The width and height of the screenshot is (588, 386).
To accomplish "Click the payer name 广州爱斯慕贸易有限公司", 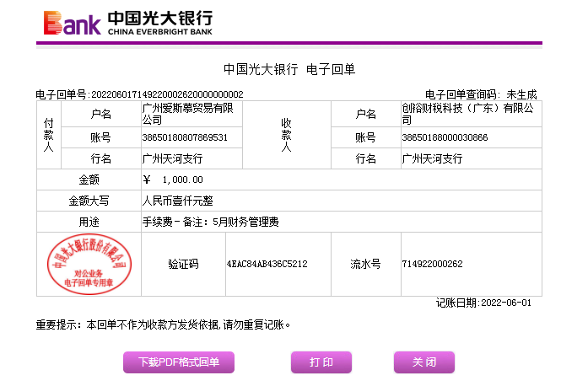I will click(x=187, y=114).
